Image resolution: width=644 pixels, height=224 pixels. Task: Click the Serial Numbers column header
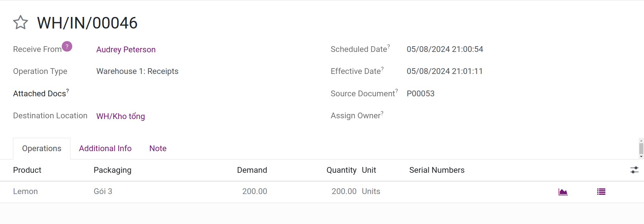point(437,170)
